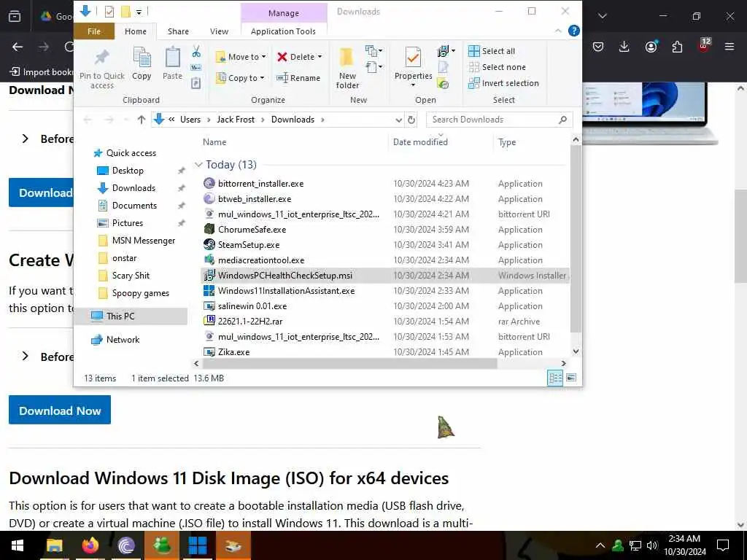Switch to large icons view button
747x560 pixels.
pos(570,378)
